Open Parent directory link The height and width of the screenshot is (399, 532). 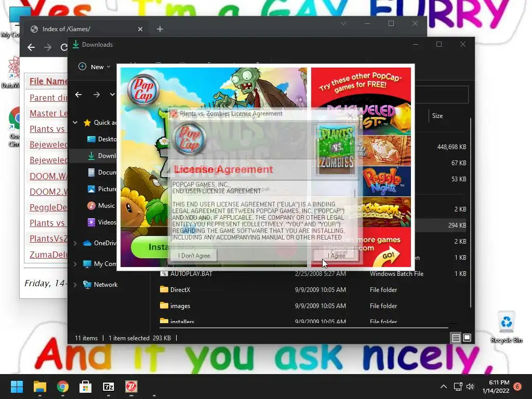(x=48, y=98)
